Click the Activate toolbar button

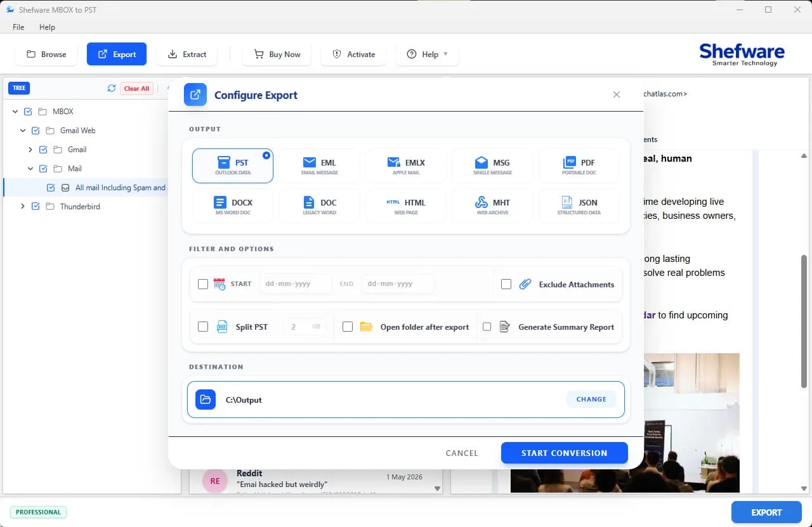click(353, 54)
